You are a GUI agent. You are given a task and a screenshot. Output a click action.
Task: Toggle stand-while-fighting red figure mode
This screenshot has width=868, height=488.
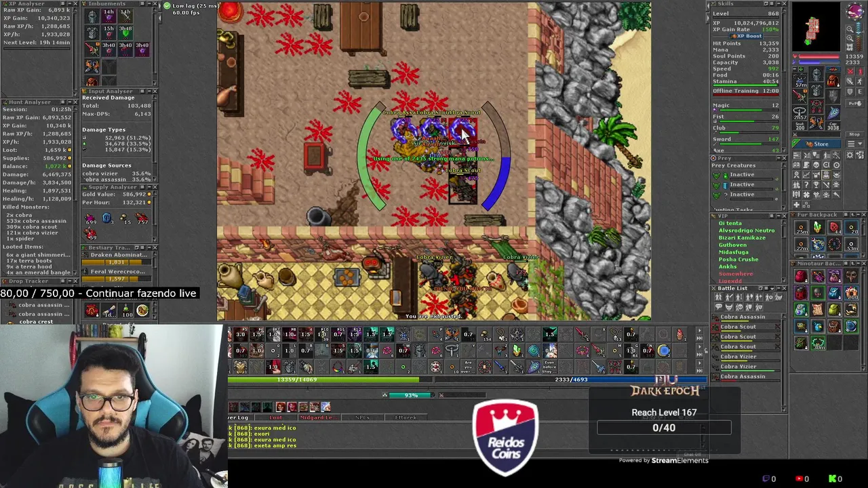pos(861,71)
